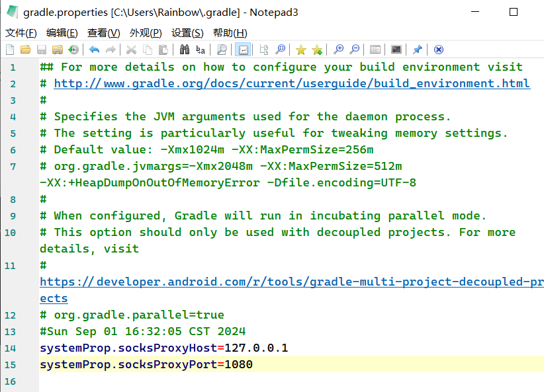Image resolution: width=544 pixels, height=392 pixels.
Task: Click the tree-structure page icon
Action: 264,50
